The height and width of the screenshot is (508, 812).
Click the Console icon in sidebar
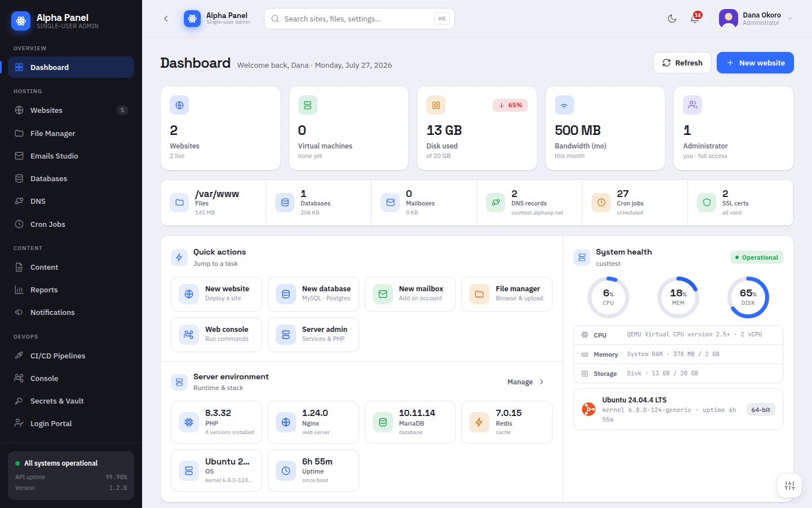[x=19, y=378]
